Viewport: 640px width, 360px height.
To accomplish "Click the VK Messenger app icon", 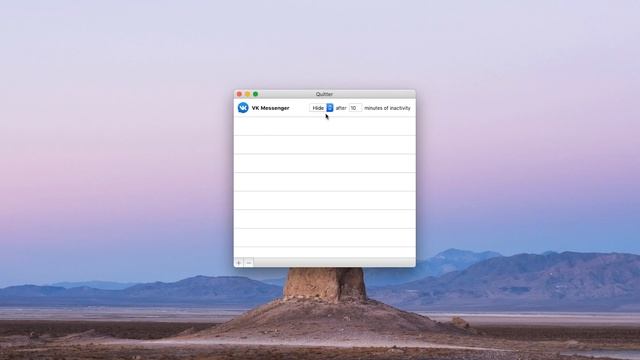I will pyautogui.click(x=243, y=108).
